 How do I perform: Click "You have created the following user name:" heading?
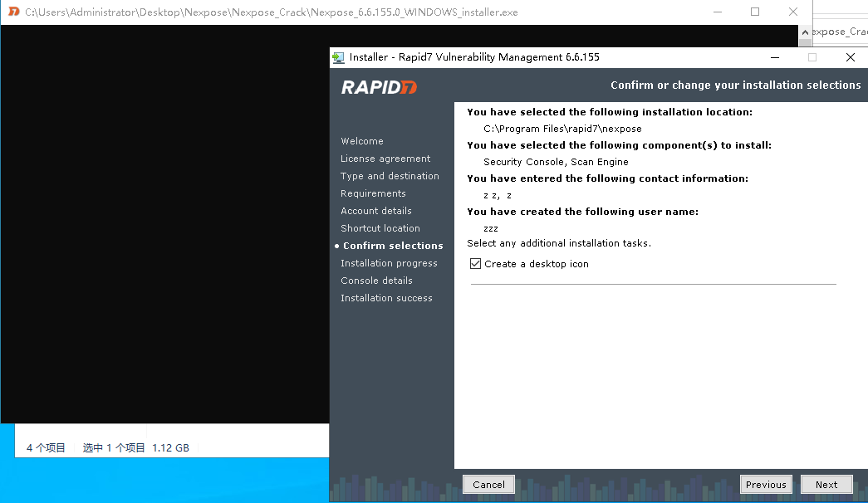point(582,212)
